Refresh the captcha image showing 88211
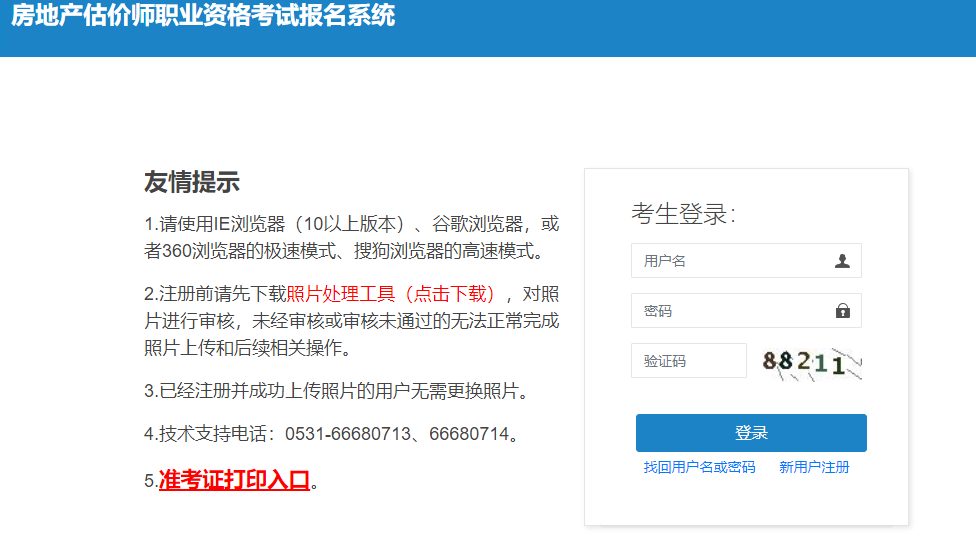This screenshot has height=550, width=976. pos(812,362)
